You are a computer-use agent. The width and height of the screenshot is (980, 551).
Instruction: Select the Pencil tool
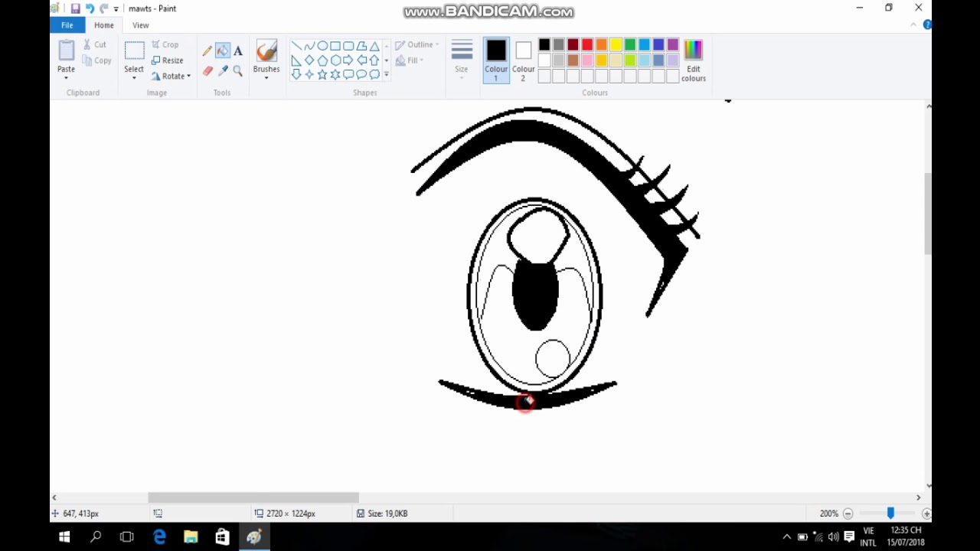pyautogui.click(x=207, y=51)
